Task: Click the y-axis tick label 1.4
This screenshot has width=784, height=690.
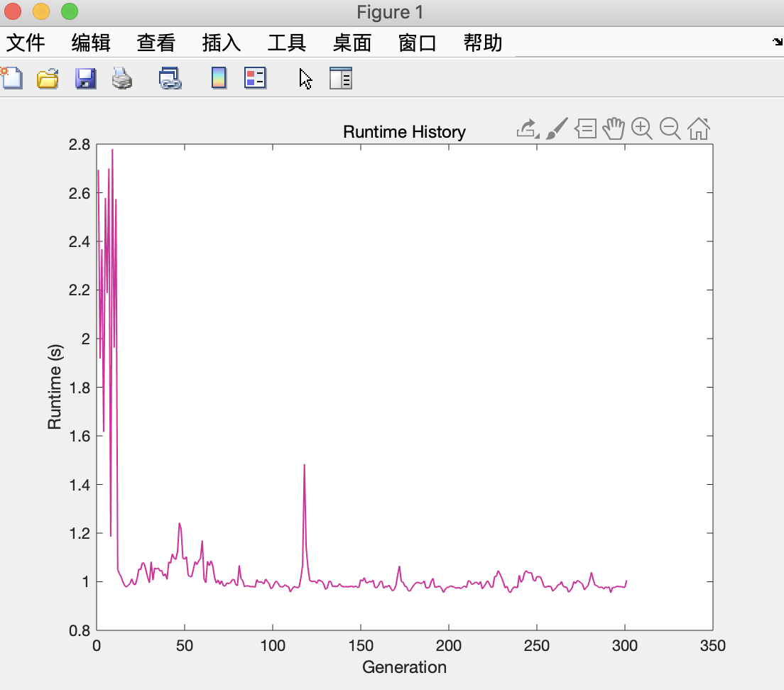Action: pyautogui.click(x=80, y=485)
